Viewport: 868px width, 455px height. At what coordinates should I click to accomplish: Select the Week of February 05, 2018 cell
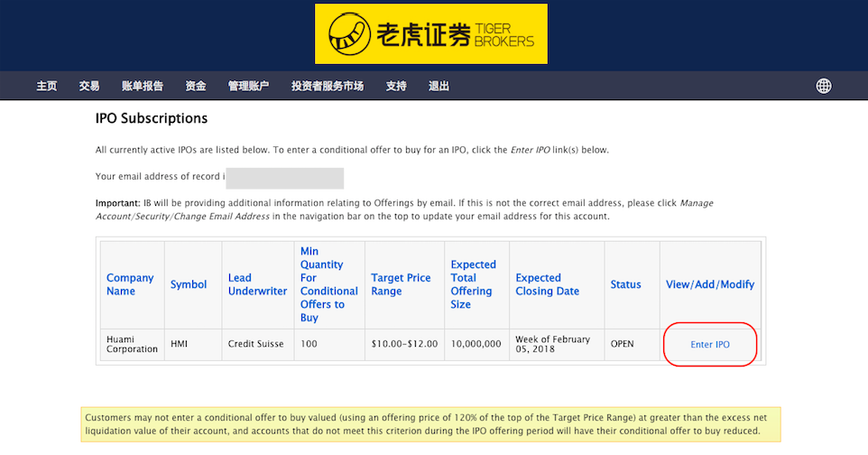click(557, 344)
